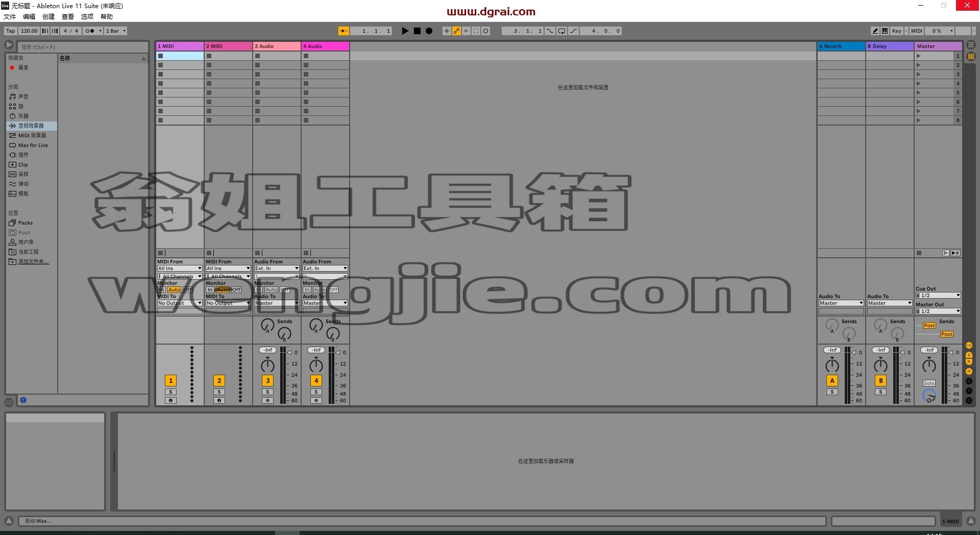Collapse the browser with the triangle icon
980x535 pixels.
click(9, 45)
